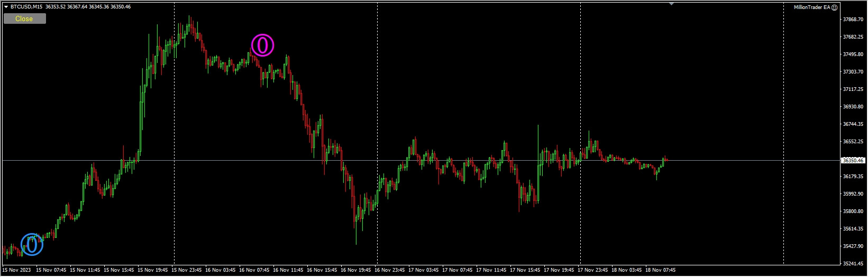Image resolution: width=868 pixels, height=277 pixels.
Task: Click time label 17 Nov 15:45
Action: pos(525,270)
